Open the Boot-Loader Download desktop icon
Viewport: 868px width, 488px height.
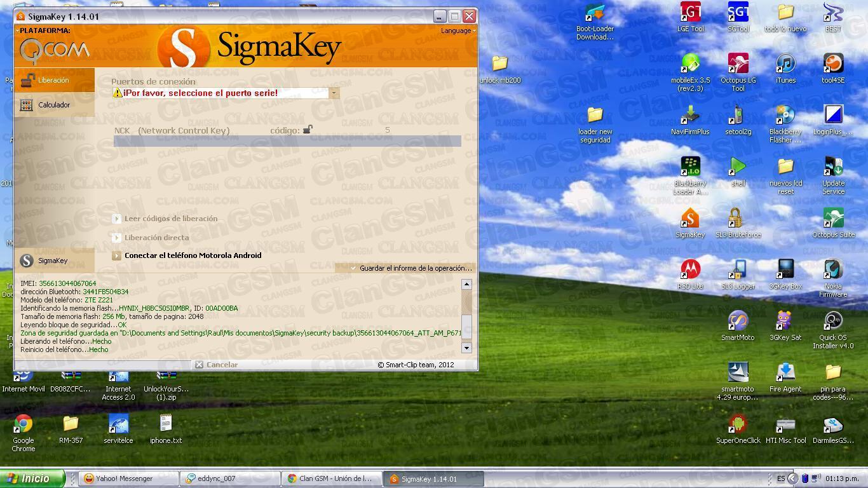[x=595, y=22]
